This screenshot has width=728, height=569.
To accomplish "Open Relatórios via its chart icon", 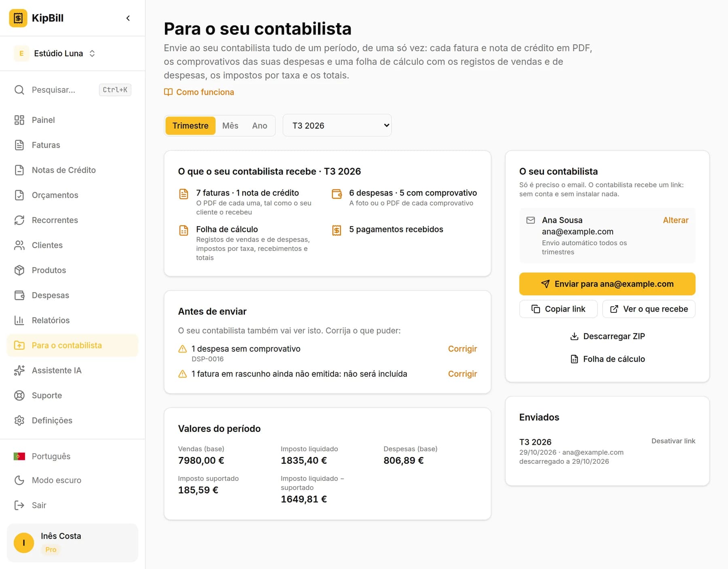I will point(19,321).
